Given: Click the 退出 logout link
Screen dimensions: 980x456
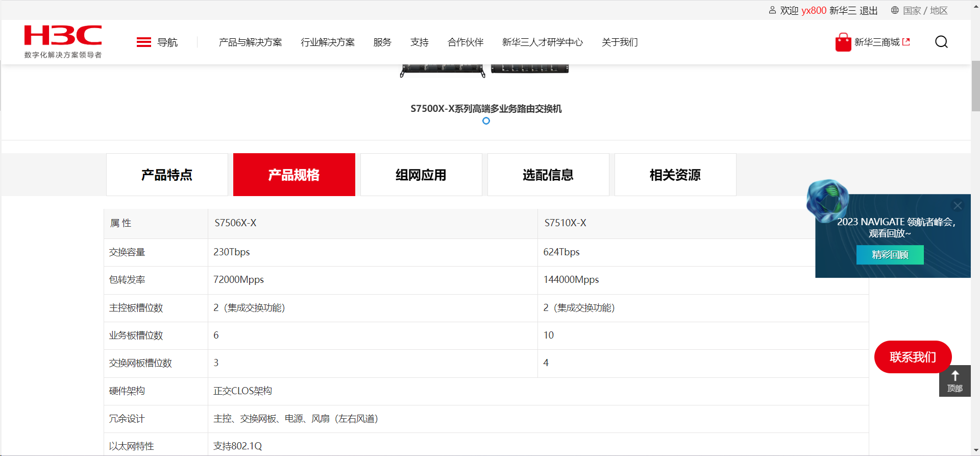Looking at the screenshot, I should (x=869, y=11).
